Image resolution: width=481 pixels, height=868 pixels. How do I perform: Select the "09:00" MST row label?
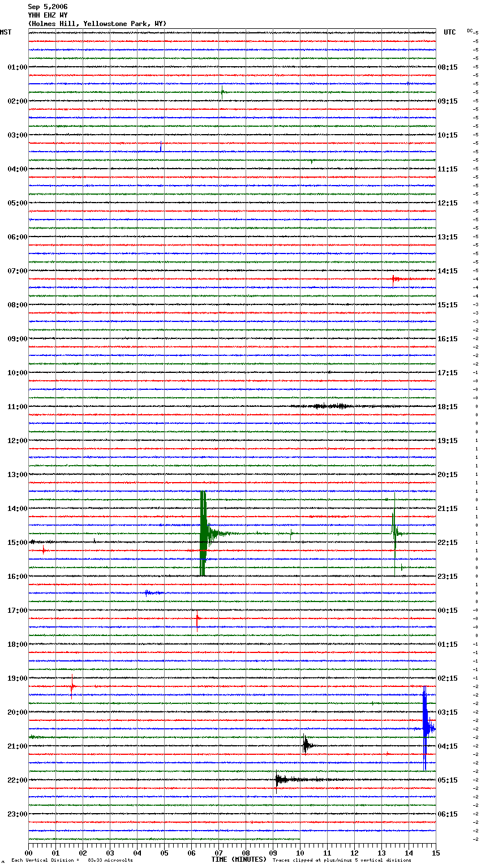18,339
